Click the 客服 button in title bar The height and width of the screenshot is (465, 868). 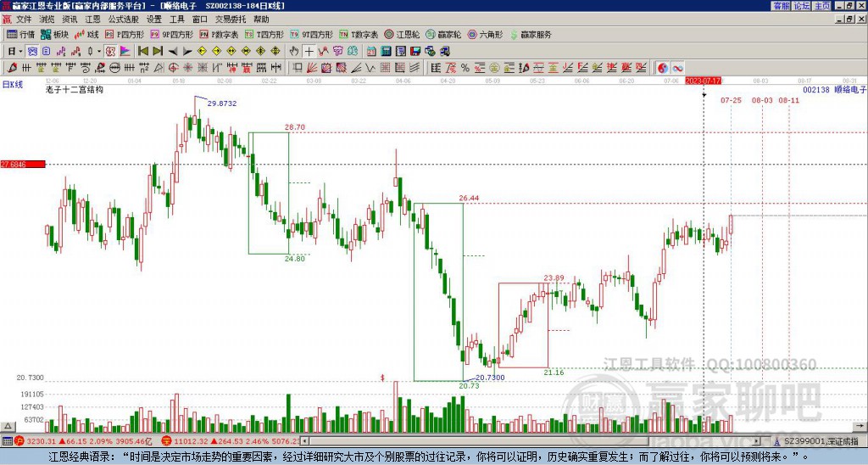(782, 6)
